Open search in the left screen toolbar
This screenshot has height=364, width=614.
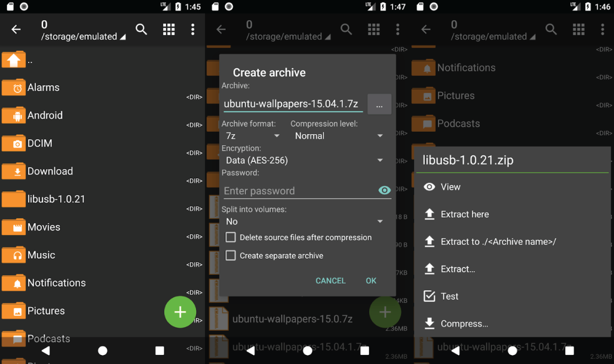tap(141, 29)
